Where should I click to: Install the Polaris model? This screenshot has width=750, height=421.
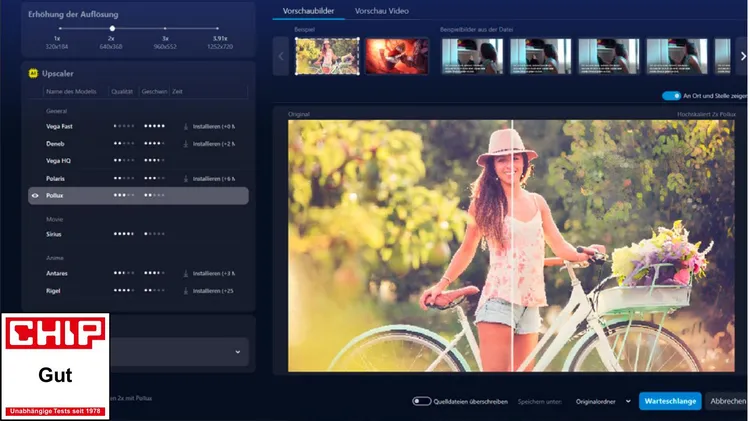[214, 179]
